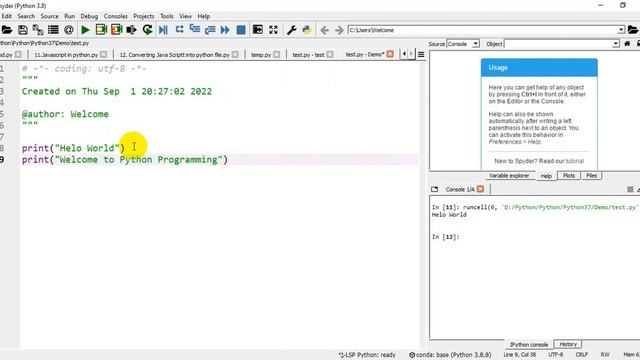Select the IPython console tab
Image resolution: width=640 pixels, height=360 pixels.
[529, 344]
